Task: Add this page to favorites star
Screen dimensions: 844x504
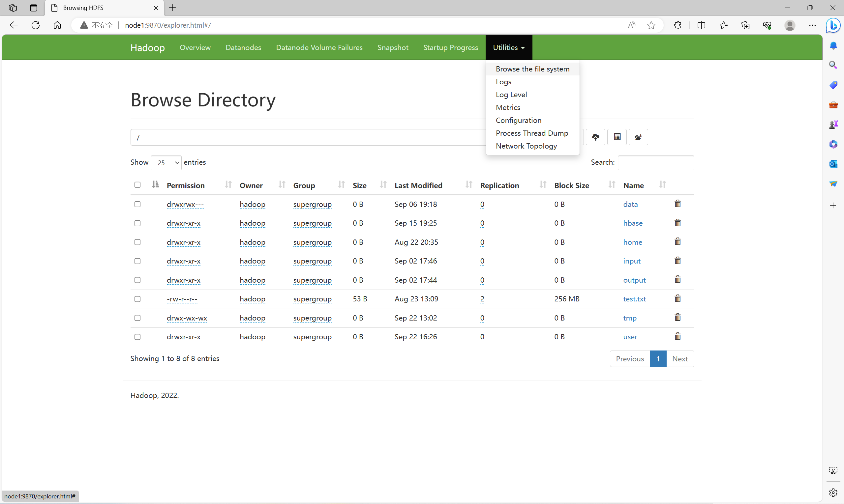Action: pyautogui.click(x=651, y=25)
